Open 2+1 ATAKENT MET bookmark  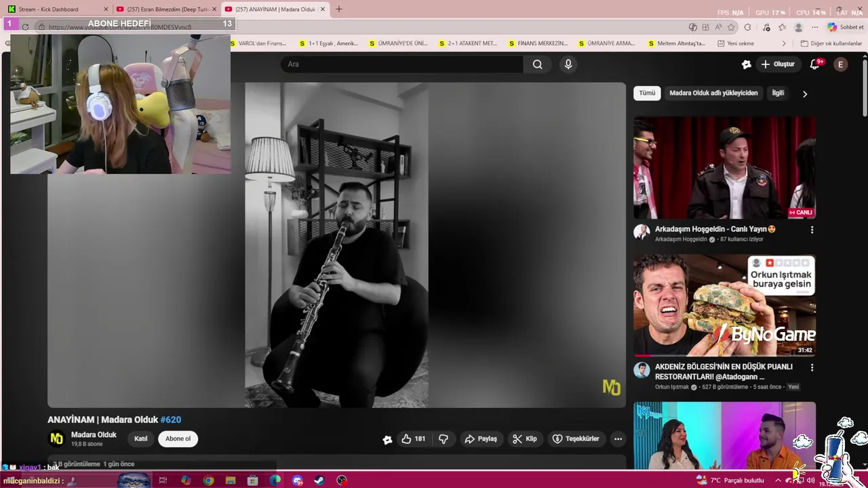coord(467,43)
